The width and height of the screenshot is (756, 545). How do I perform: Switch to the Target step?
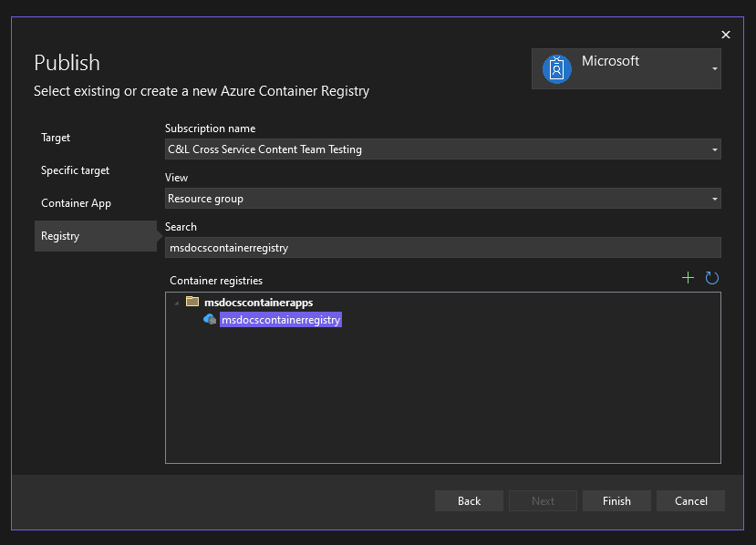click(x=56, y=138)
